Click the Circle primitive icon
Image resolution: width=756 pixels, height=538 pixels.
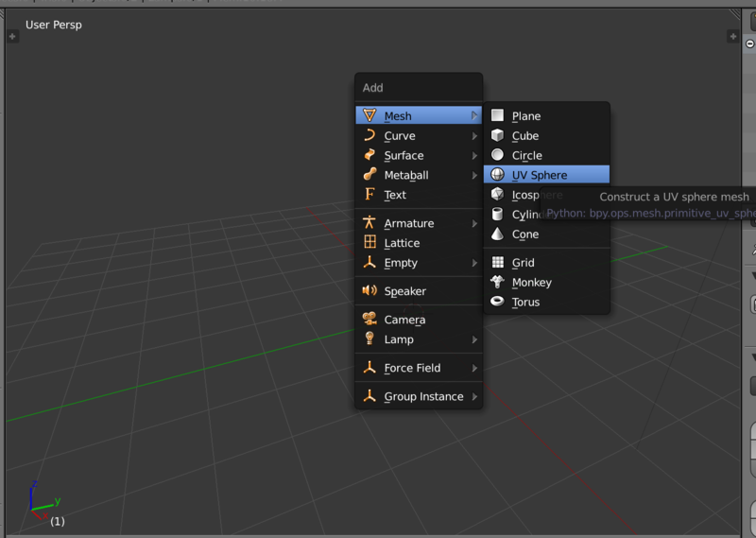tap(497, 154)
